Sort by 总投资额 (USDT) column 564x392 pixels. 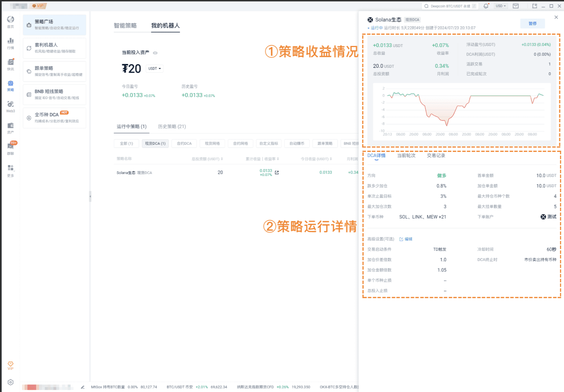(207, 159)
